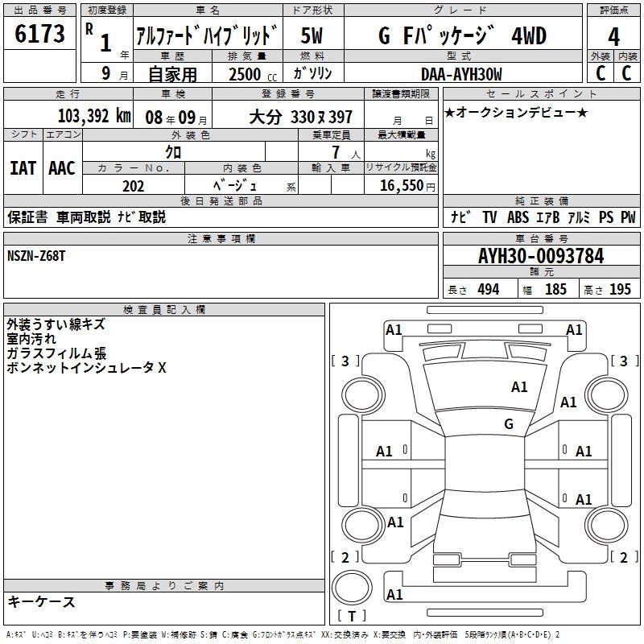Click the ★オークションデビュー★ sales point text
Viewport: 644px width, 644px height.
point(516,112)
